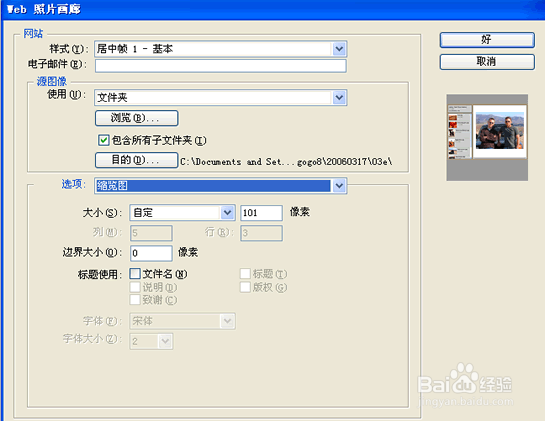Click the 取消 (Cancel) button

pyautogui.click(x=487, y=62)
